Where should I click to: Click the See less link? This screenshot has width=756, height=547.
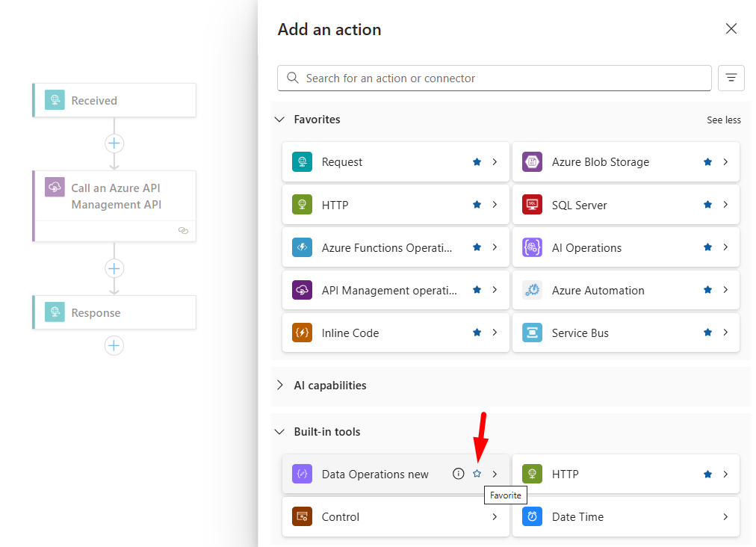[724, 120]
